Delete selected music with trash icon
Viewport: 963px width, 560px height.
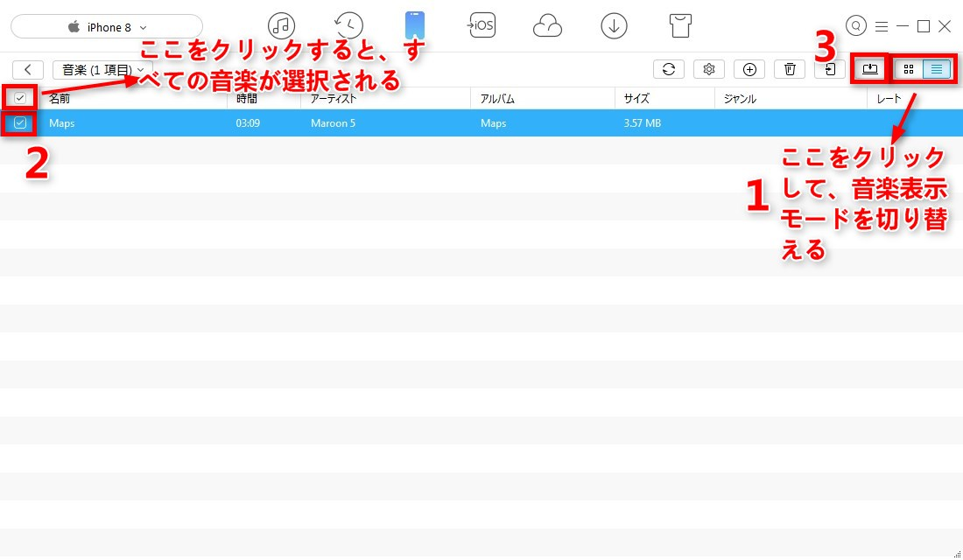[790, 69]
